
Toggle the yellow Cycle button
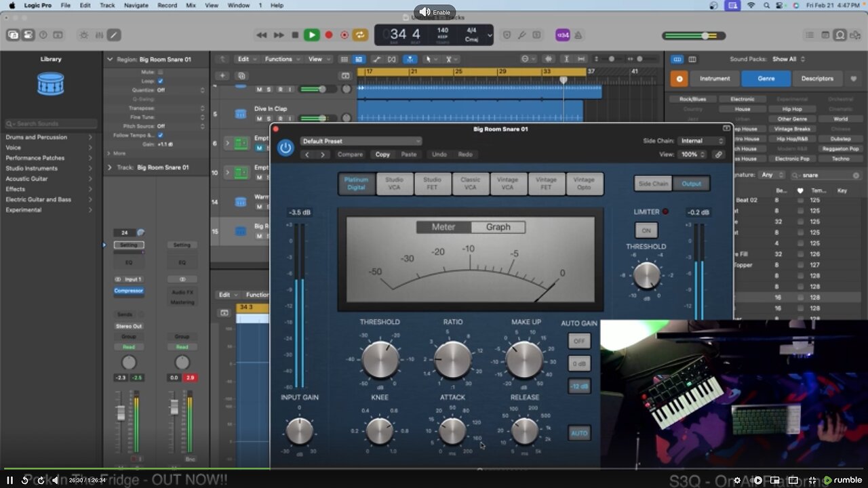[360, 35]
